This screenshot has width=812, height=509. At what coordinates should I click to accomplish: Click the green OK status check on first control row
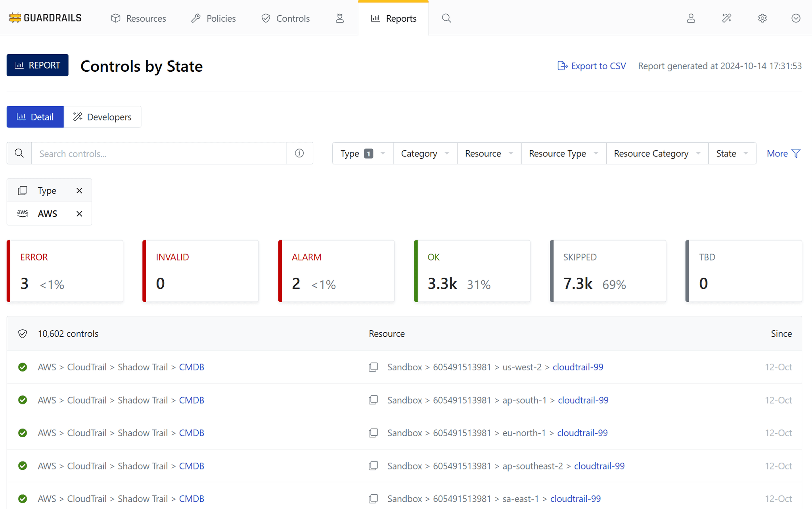click(x=23, y=367)
